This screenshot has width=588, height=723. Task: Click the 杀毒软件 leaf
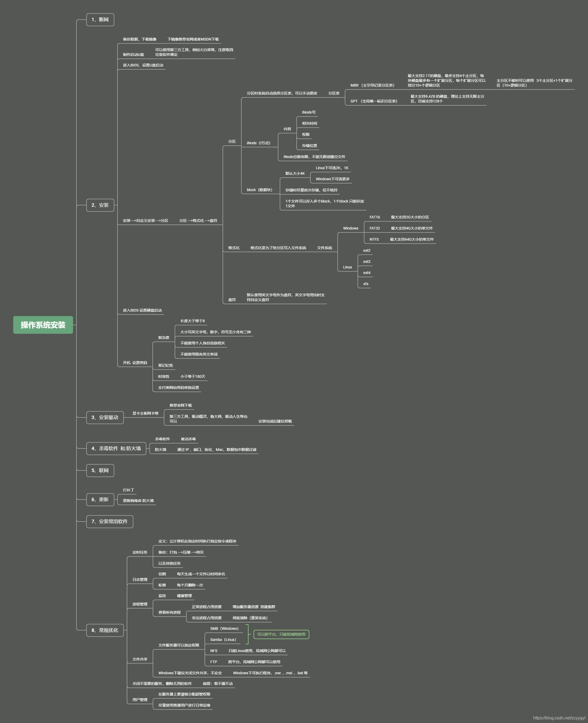pyautogui.click(x=162, y=439)
